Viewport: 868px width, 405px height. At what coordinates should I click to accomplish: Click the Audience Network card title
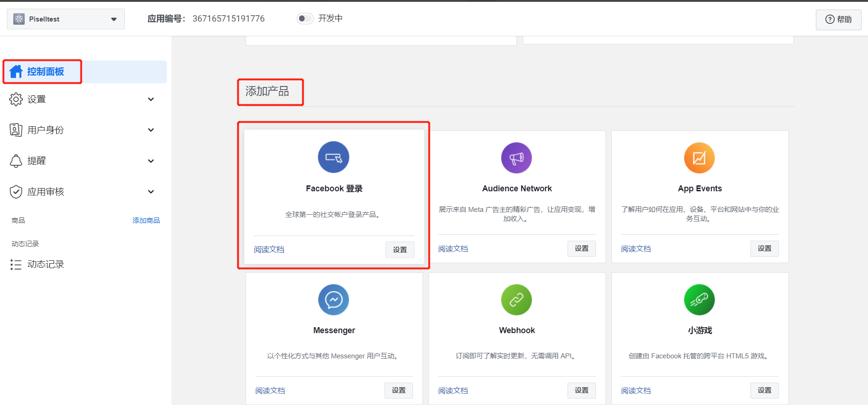(517, 189)
